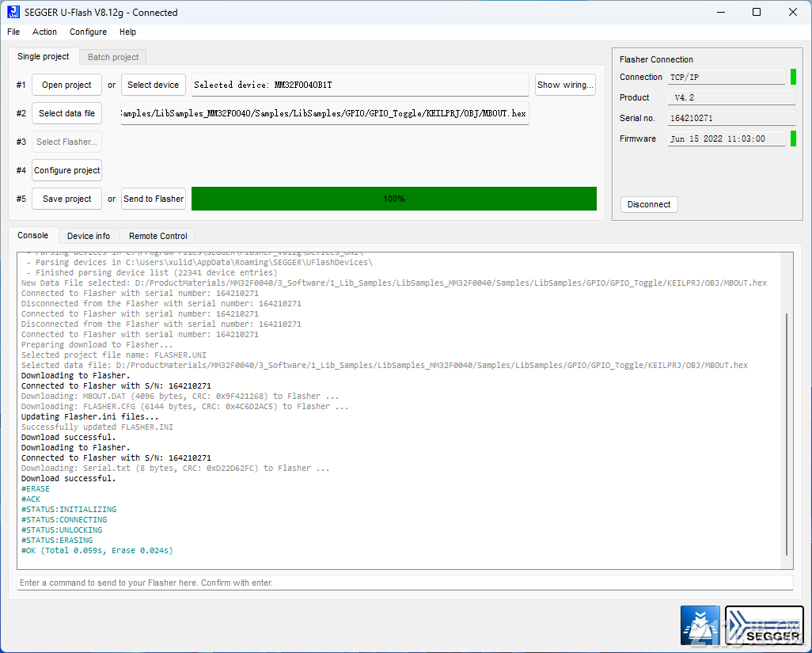Click the SEGGER U-Flash app icon in title bar
This screenshot has width=812, height=653.
13,12
